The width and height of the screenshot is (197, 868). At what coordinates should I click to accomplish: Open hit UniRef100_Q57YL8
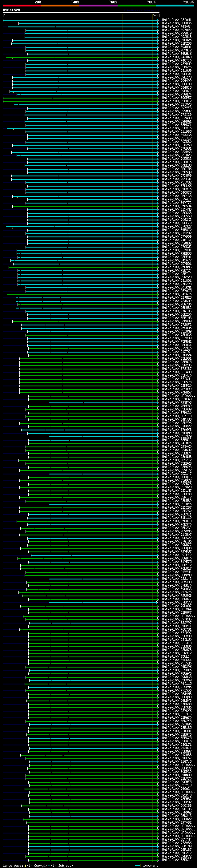176,785
